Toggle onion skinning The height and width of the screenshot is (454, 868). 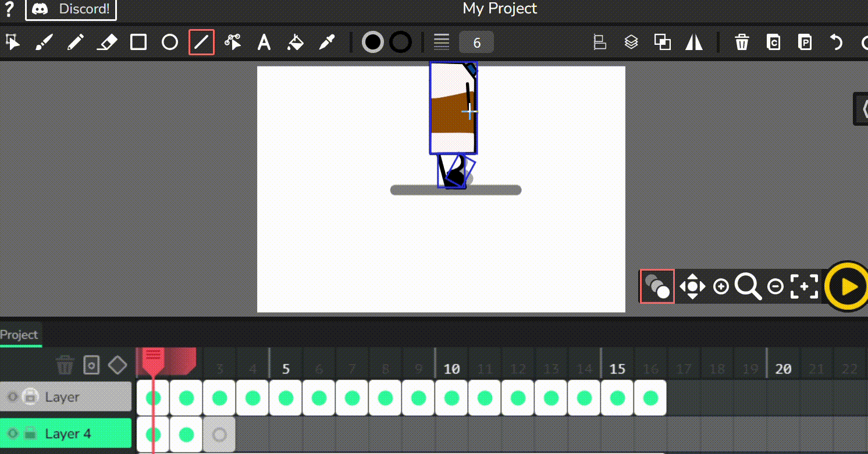657,286
